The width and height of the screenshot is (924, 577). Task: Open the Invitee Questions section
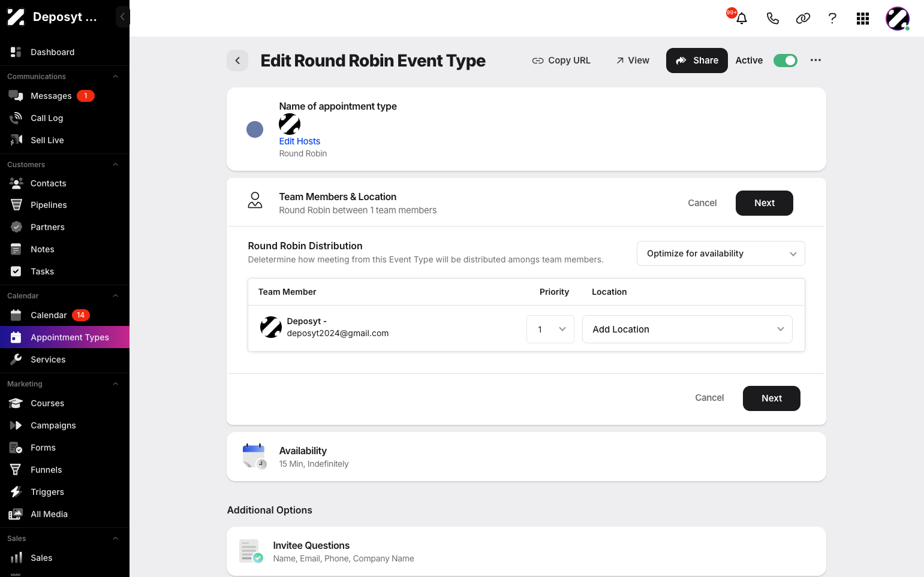point(526,551)
